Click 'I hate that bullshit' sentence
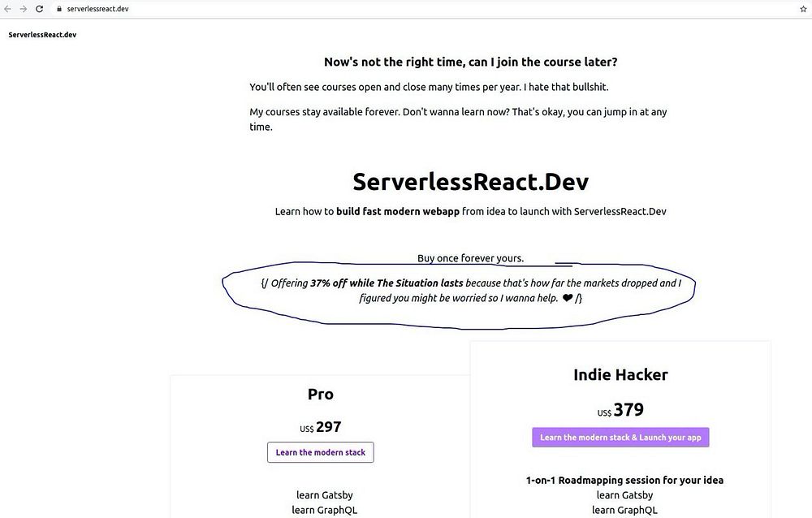 click(566, 87)
